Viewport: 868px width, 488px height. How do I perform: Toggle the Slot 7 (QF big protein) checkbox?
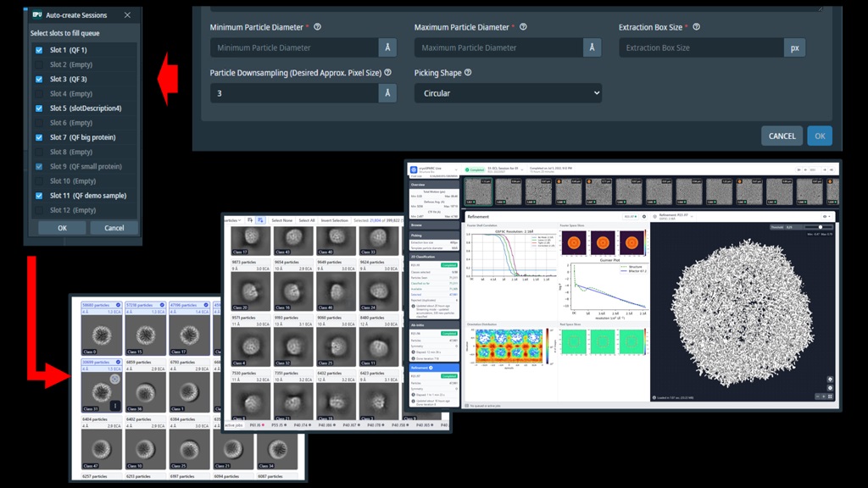[39, 137]
